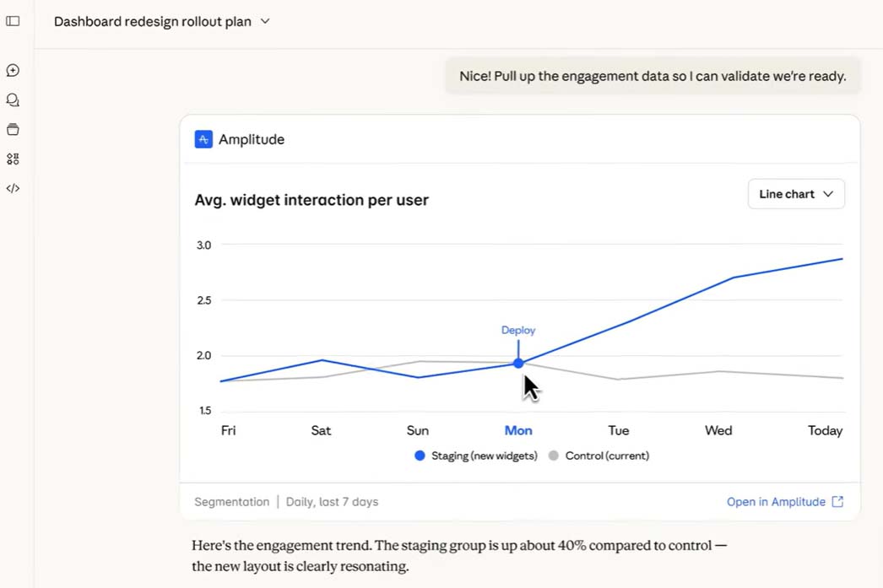The image size is (883, 588).
Task: Click the Deploy annotation label
Action: pyautogui.click(x=518, y=330)
